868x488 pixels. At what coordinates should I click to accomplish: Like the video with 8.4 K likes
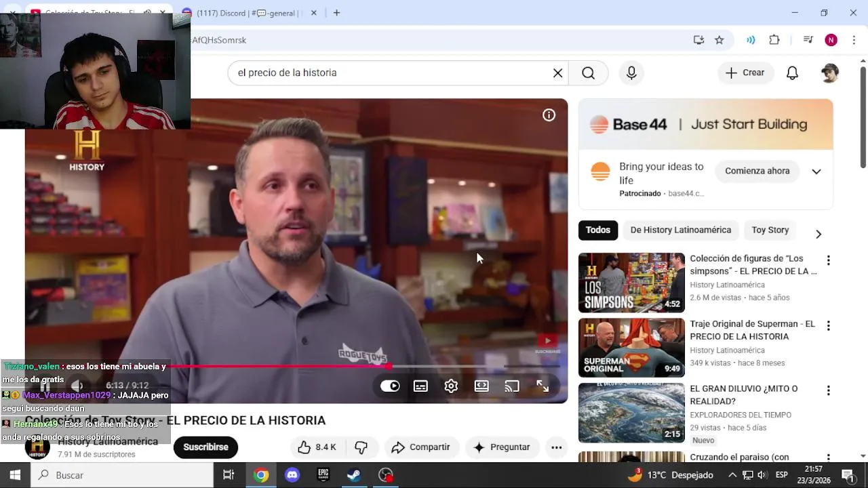tap(317, 447)
